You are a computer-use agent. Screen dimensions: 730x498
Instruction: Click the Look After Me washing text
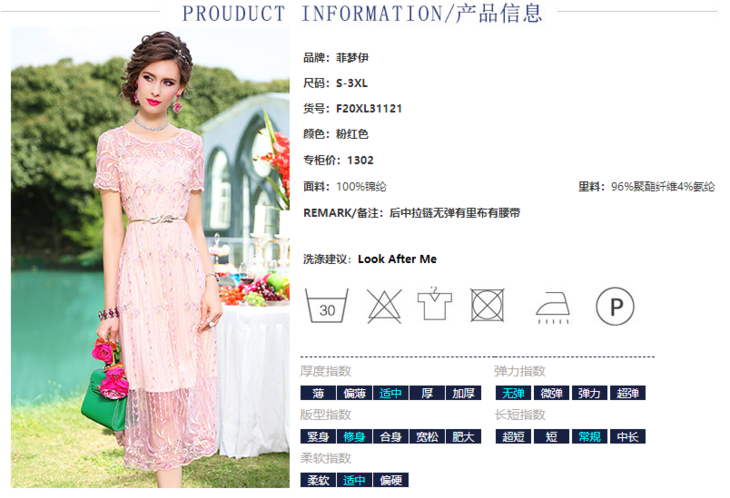pos(397,259)
